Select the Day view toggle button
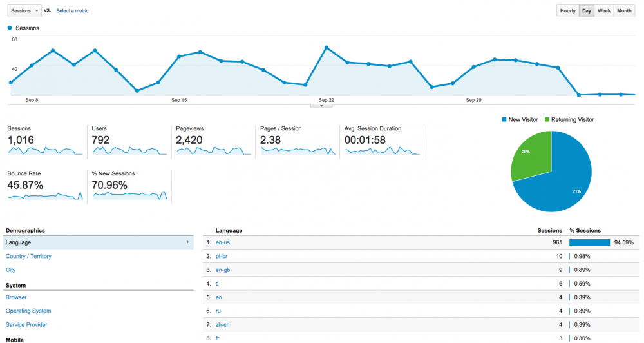 (586, 11)
